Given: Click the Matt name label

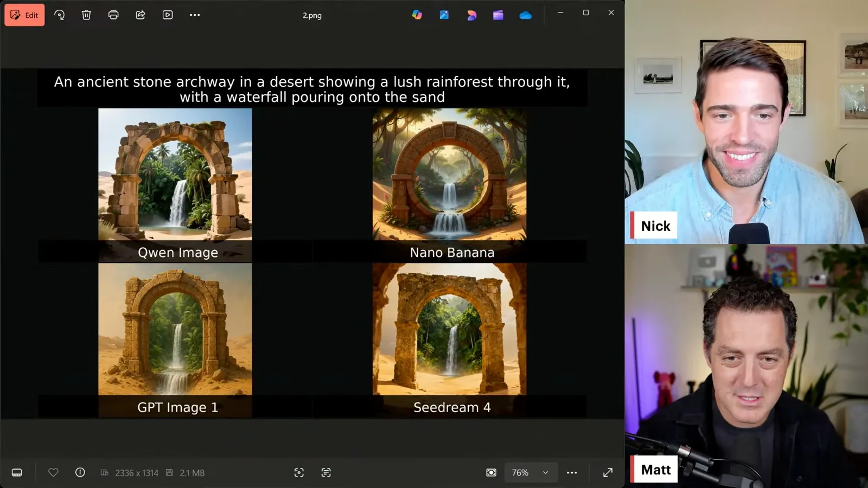Looking at the screenshot, I should tap(655, 470).
